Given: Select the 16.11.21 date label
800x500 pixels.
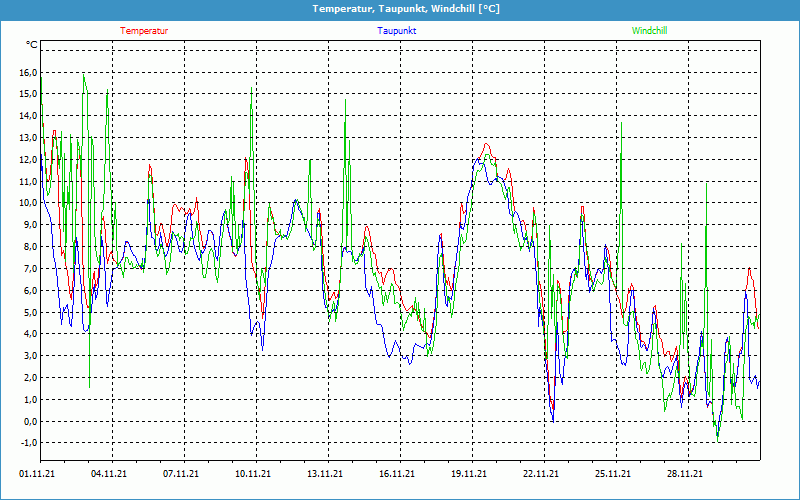Looking at the screenshot, I should coord(397,475).
